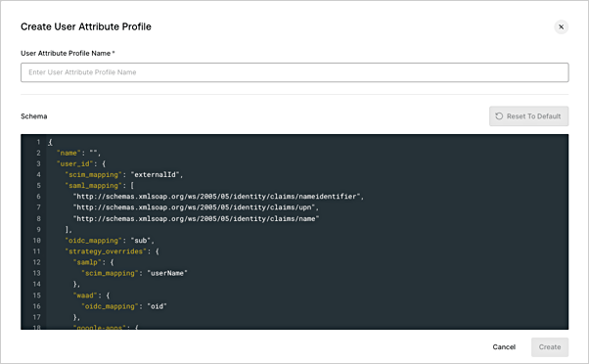The height and width of the screenshot is (364, 589).
Task: Click the "strategy_overrides" key on line 11
Action: 106,251
